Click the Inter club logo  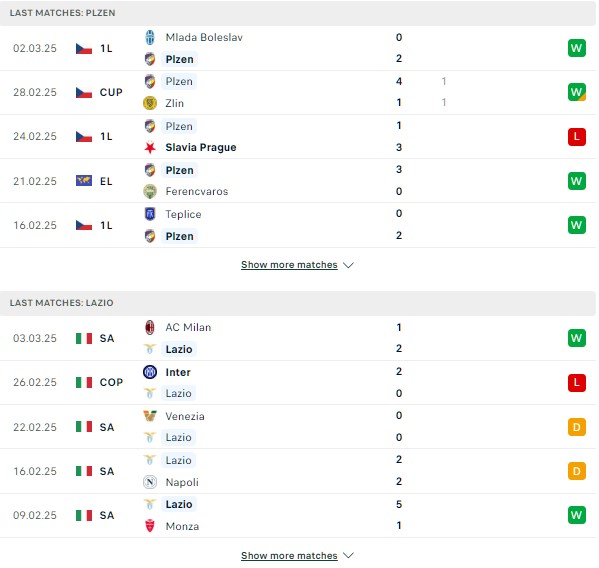pos(150,372)
